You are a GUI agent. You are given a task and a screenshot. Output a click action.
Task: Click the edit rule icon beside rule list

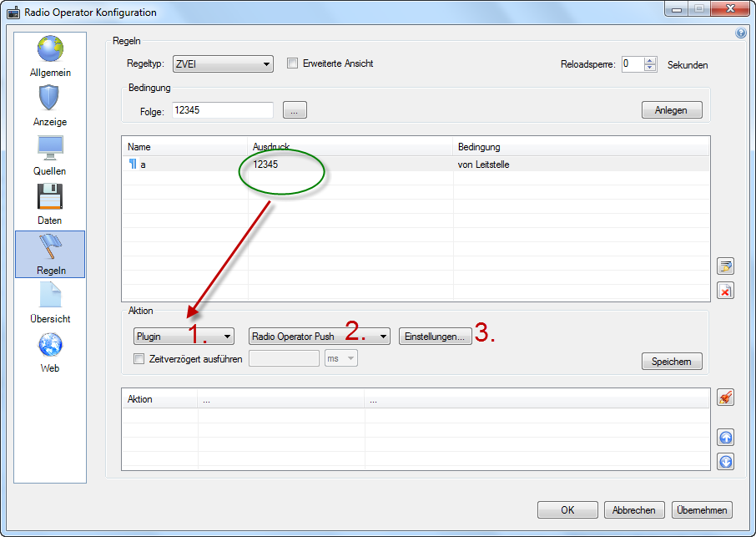point(725,266)
